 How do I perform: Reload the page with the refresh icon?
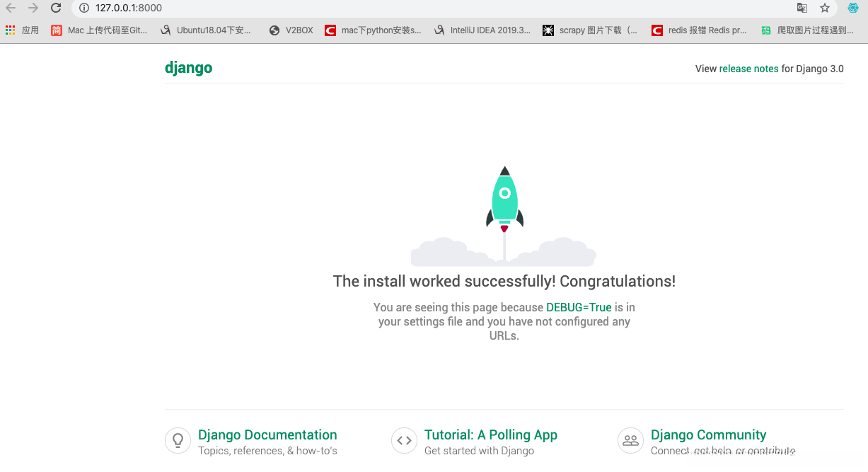tap(56, 8)
